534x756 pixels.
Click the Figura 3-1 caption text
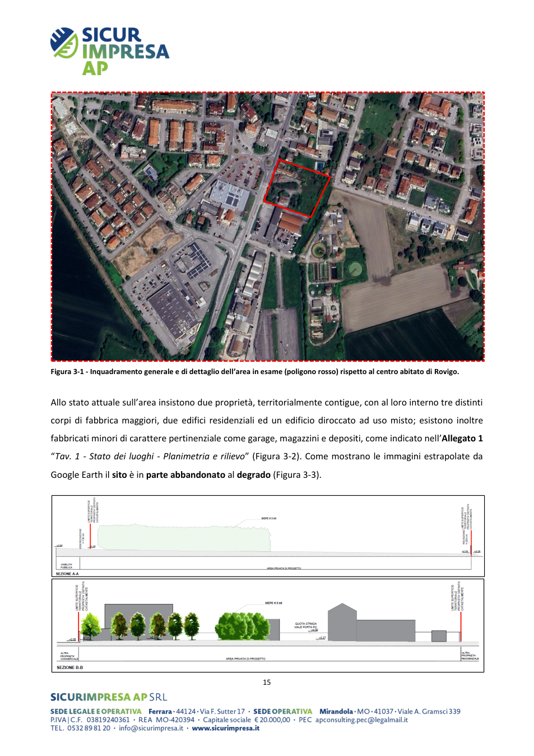[254, 372]
